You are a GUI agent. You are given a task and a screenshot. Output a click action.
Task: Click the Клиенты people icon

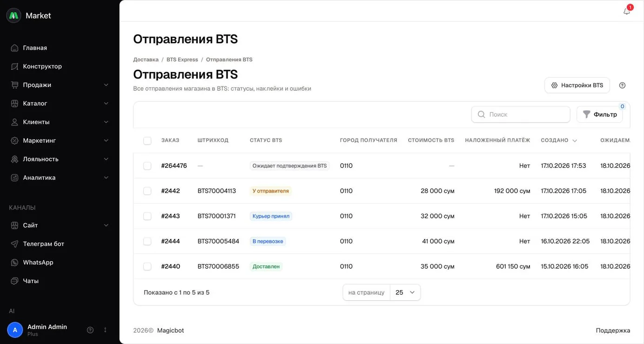tap(14, 122)
